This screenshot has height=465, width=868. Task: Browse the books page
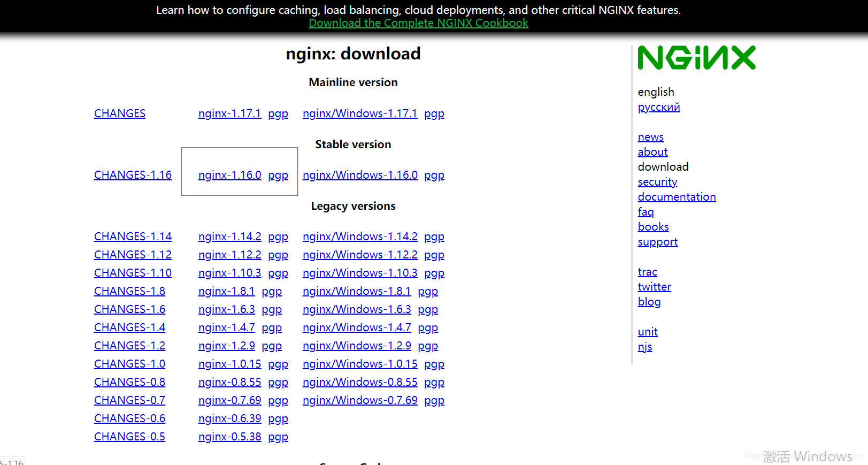point(654,227)
